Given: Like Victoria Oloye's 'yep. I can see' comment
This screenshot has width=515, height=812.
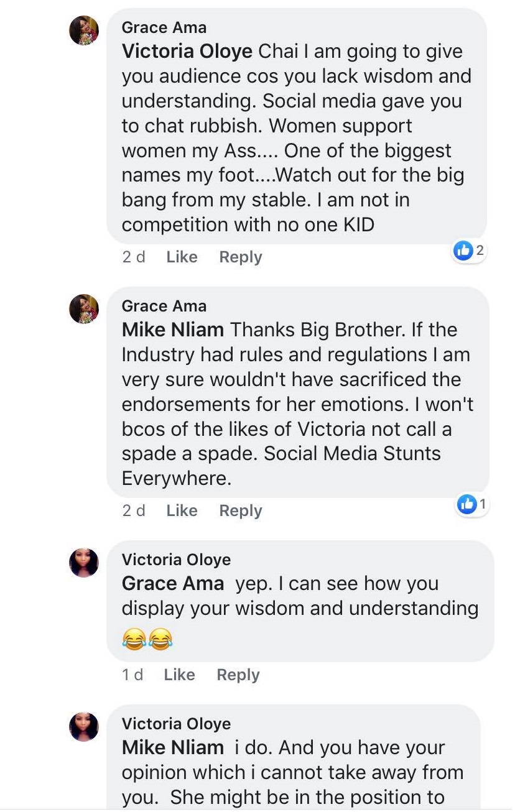Looking at the screenshot, I should (x=179, y=675).
